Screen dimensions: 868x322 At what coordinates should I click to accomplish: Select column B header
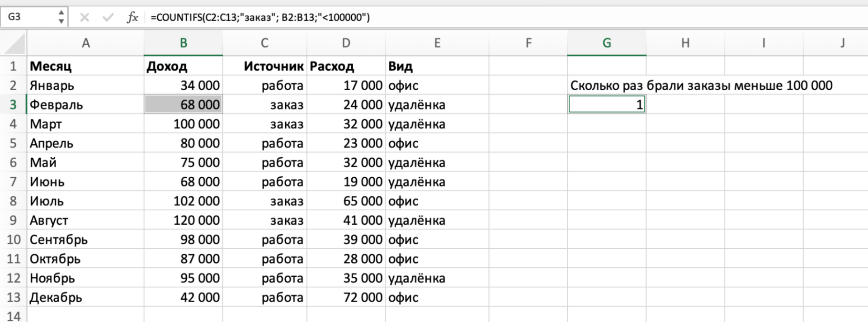click(183, 43)
